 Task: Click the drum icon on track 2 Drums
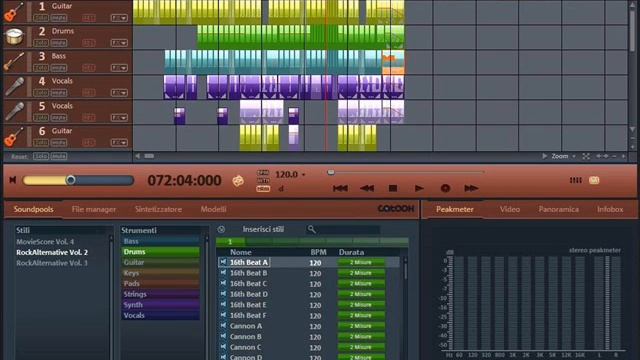(14, 36)
